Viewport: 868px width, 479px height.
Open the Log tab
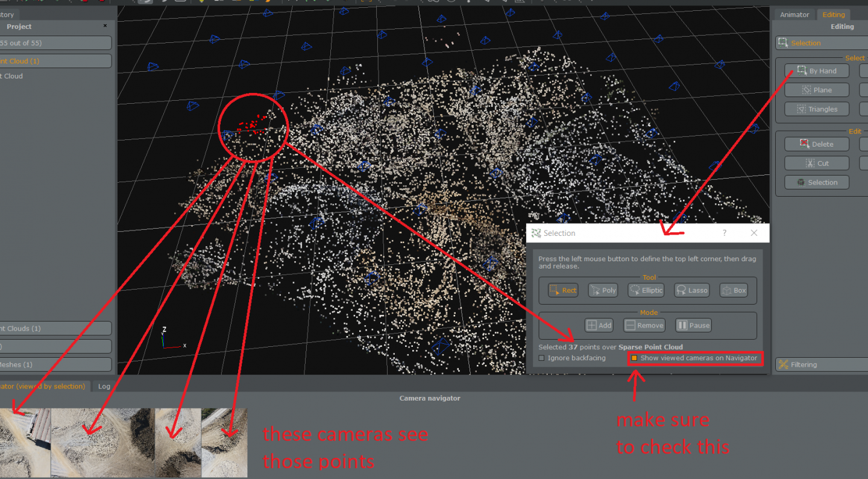pyautogui.click(x=104, y=386)
